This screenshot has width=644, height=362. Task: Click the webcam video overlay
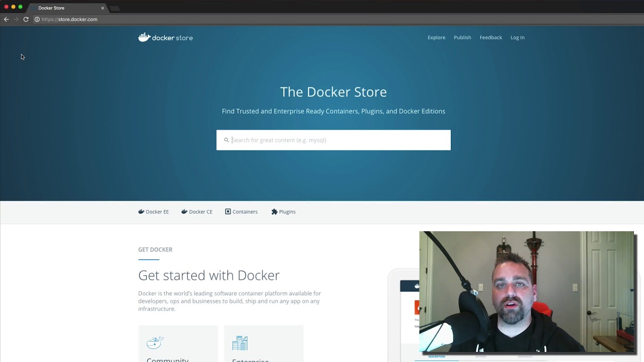coord(527,292)
